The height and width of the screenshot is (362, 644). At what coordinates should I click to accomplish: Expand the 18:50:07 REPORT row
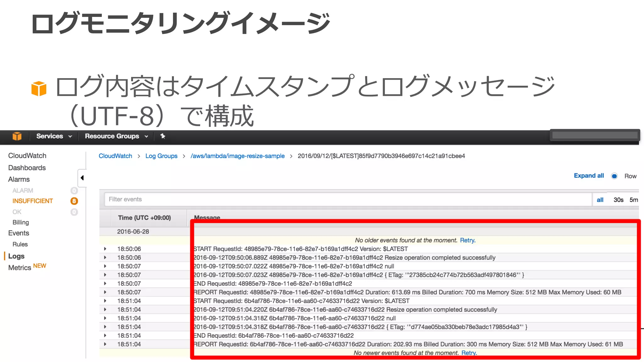(105, 292)
